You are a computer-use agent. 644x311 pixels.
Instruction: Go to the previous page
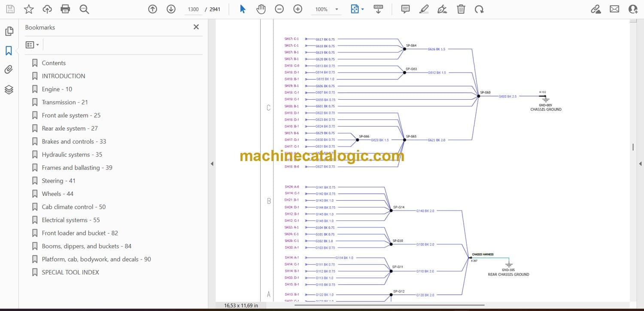pyautogui.click(x=152, y=9)
